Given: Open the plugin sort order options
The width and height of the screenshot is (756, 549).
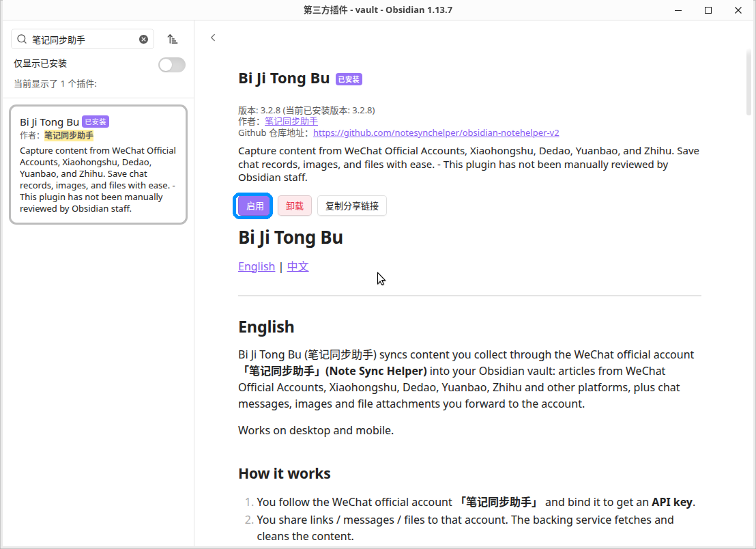Looking at the screenshot, I should coord(172,40).
